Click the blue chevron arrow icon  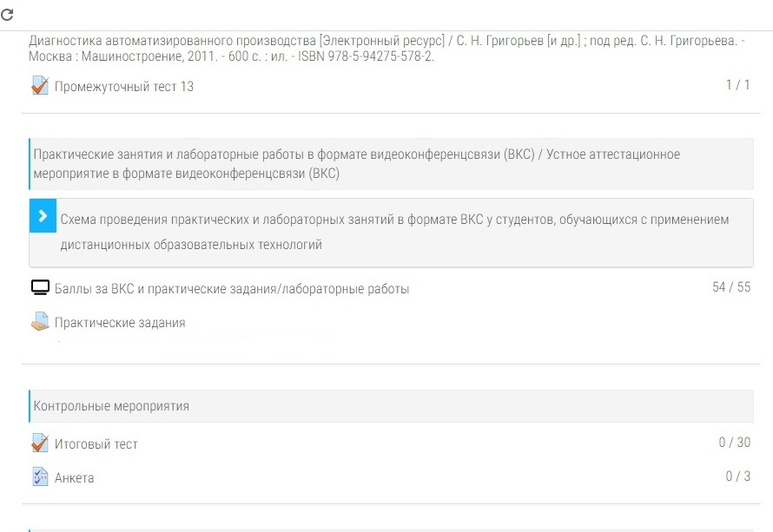(43, 215)
